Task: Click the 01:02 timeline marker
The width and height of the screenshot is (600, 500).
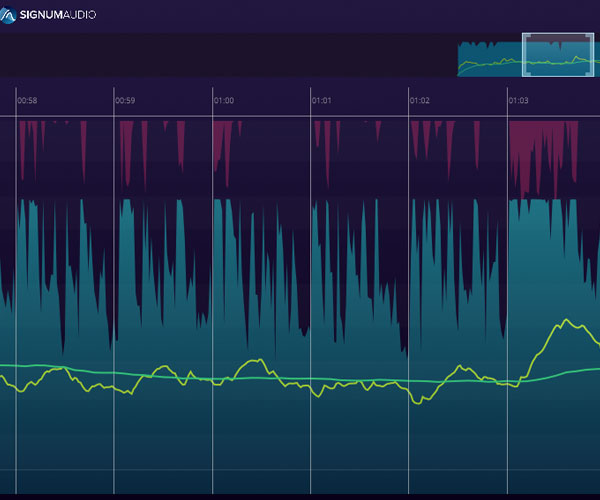Action: pyautogui.click(x=420, y=101)
